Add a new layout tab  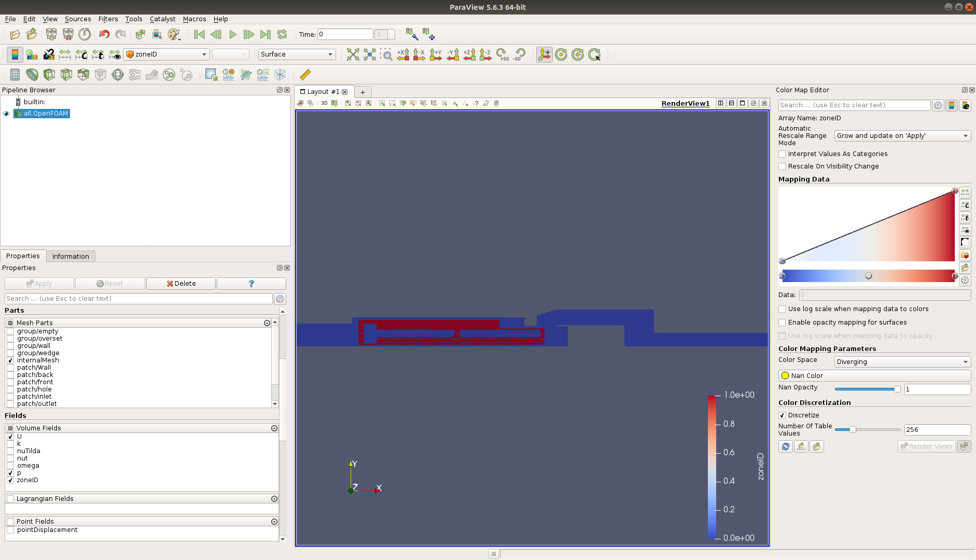(x=362, y=92)
